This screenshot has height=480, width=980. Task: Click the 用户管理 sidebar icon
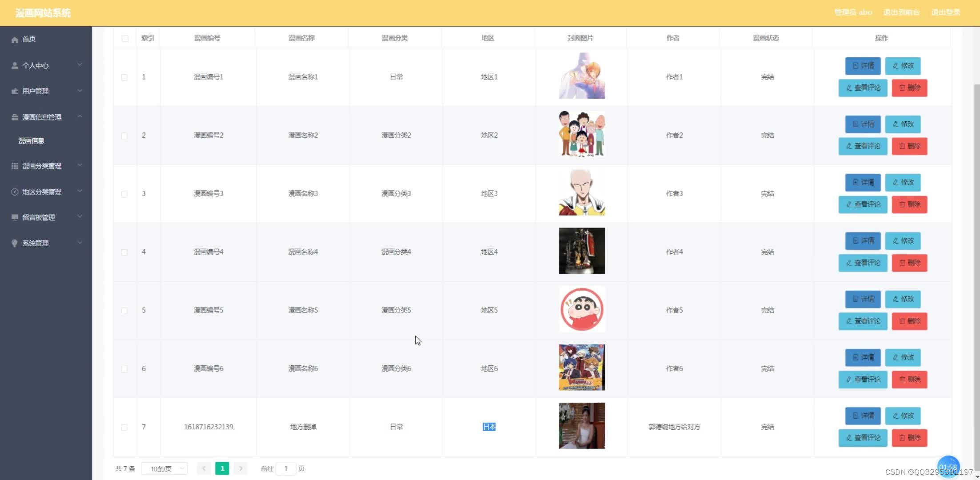point(15,91)
